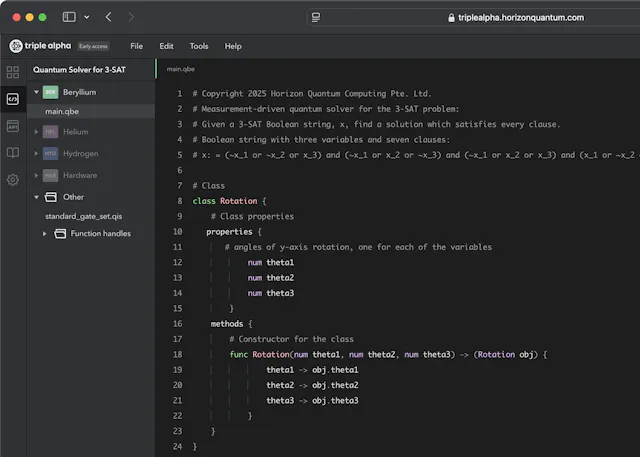Click the '# Class' comment line
Viewport: 640px width, 457px height.
pos(209,186)
